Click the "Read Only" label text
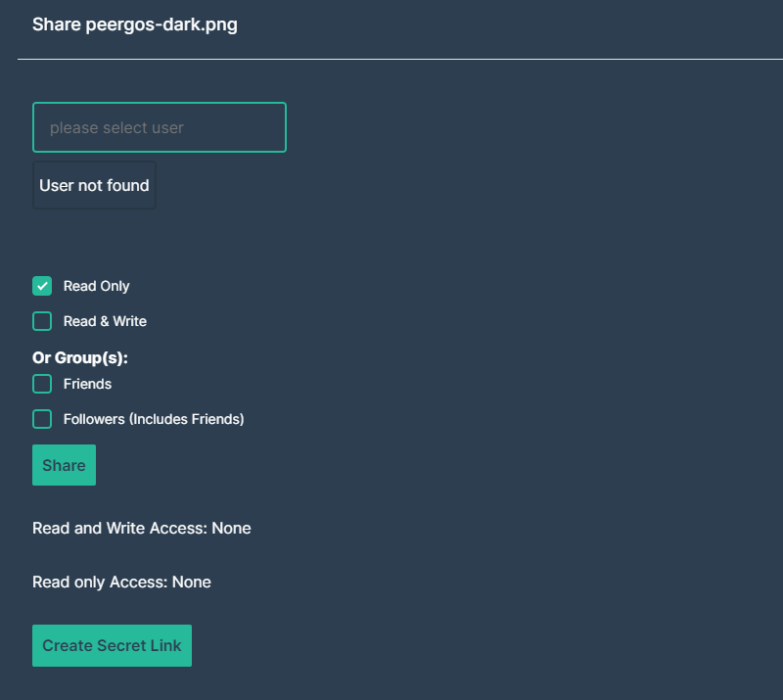This screenshot has height=700, width=783. click(96, 286)
